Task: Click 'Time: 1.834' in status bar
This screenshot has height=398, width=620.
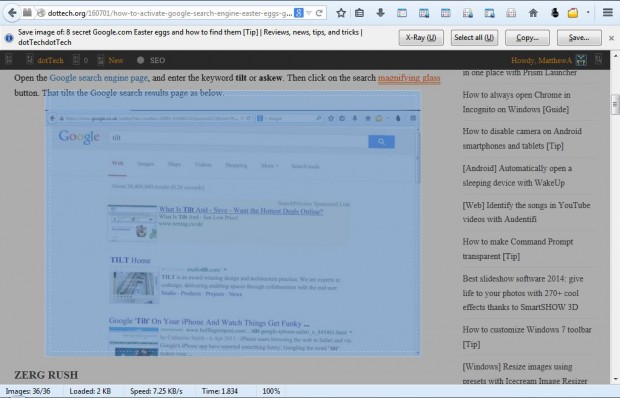Action: point(220,391)
